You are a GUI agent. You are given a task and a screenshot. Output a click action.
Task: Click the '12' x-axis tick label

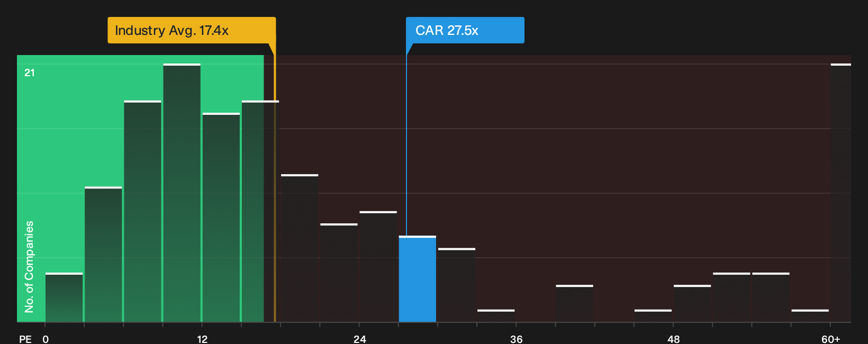pyautogui.click(x=202, y=339)
